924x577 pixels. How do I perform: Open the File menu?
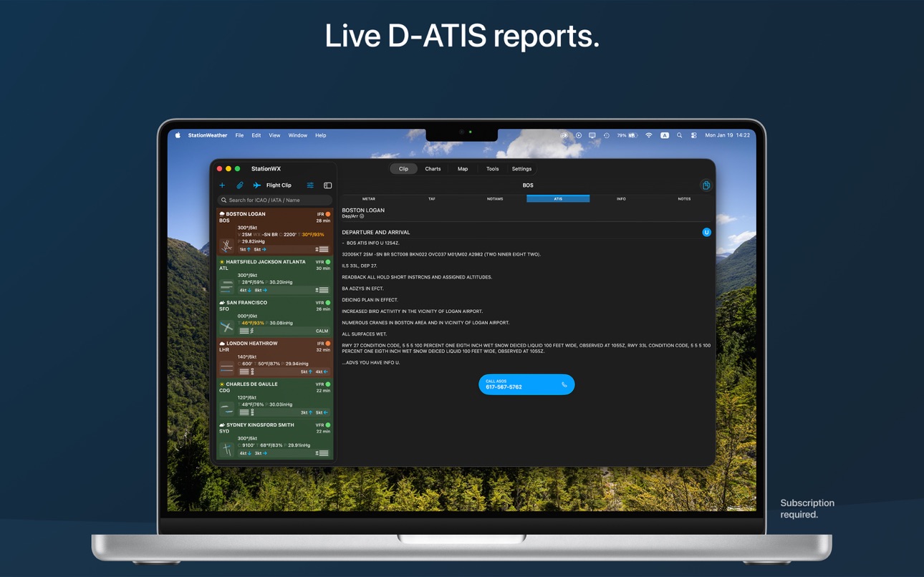tap(239, 135)
